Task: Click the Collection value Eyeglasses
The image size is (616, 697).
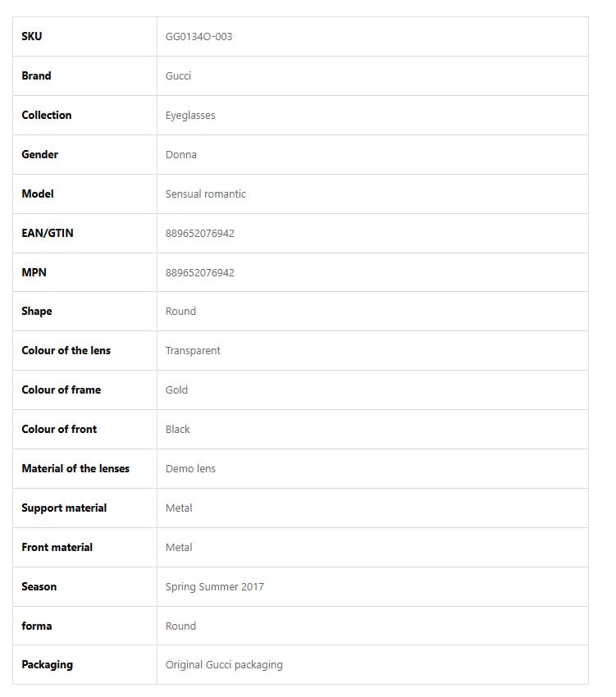Action: 190,116
